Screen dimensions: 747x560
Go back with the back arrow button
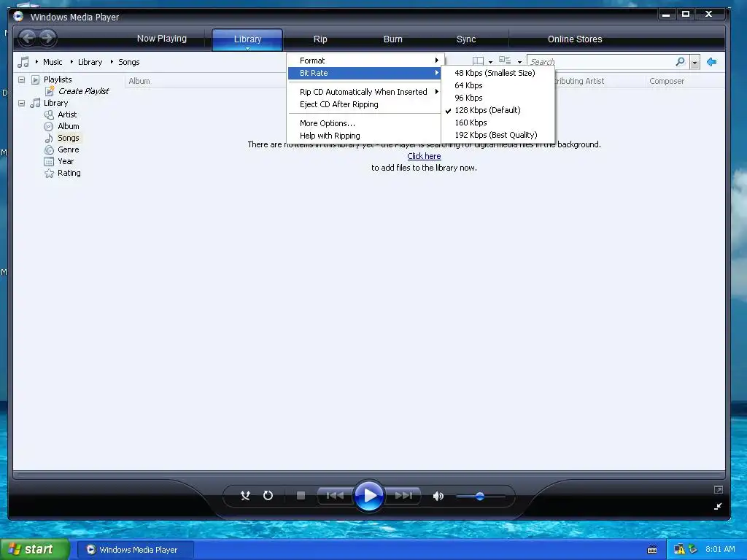tap(28, 38)
